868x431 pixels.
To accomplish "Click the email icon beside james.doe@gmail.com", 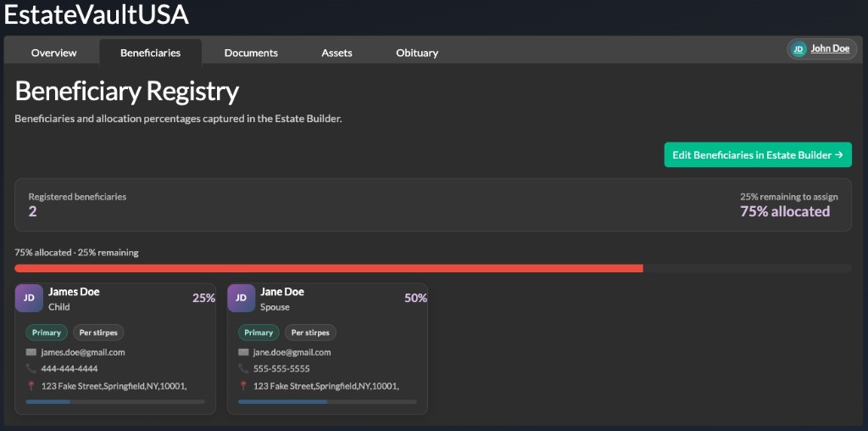I will (x=31, y=352).
